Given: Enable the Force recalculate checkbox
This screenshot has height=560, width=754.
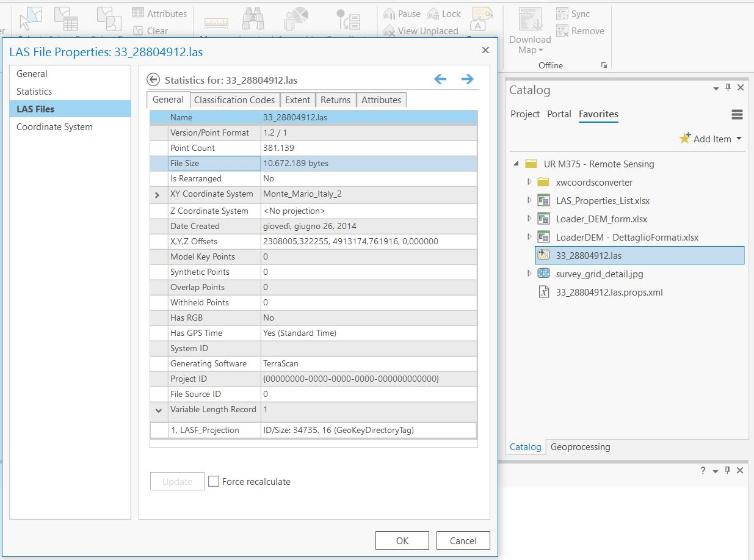Looking at the screenshot, I should click(x=213, y=481).
